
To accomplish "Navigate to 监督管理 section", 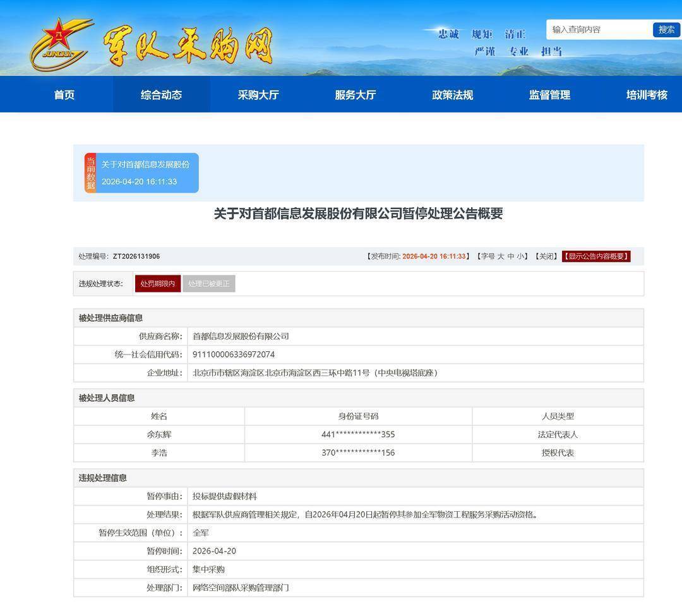I will coord(549,95).
